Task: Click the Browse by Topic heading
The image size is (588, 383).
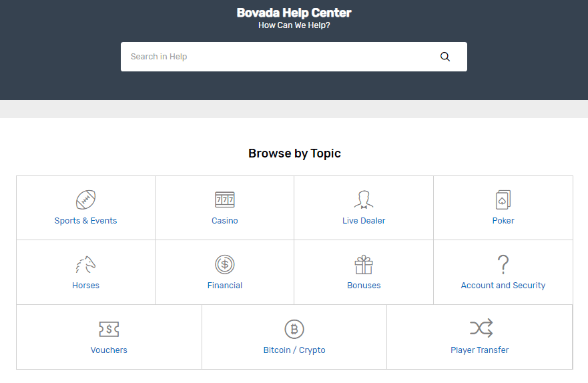Action: pos(294,153)
